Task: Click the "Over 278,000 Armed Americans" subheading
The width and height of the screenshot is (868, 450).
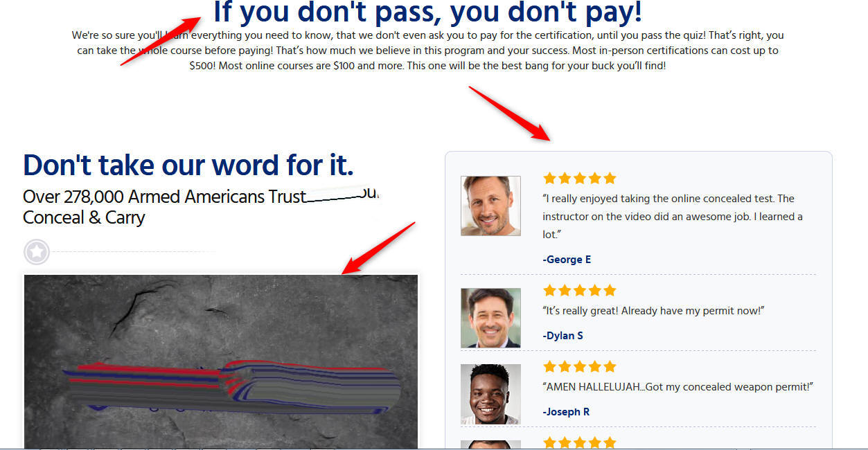Action: point(201,207)
